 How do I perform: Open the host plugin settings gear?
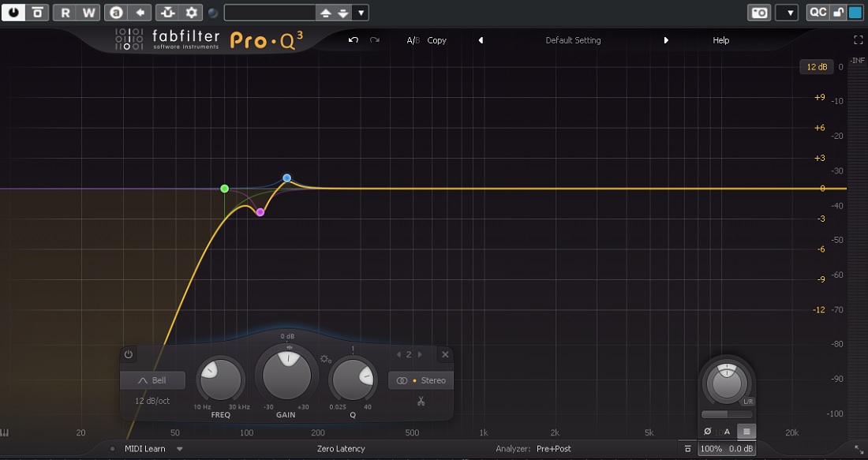(x=191, y=12)
